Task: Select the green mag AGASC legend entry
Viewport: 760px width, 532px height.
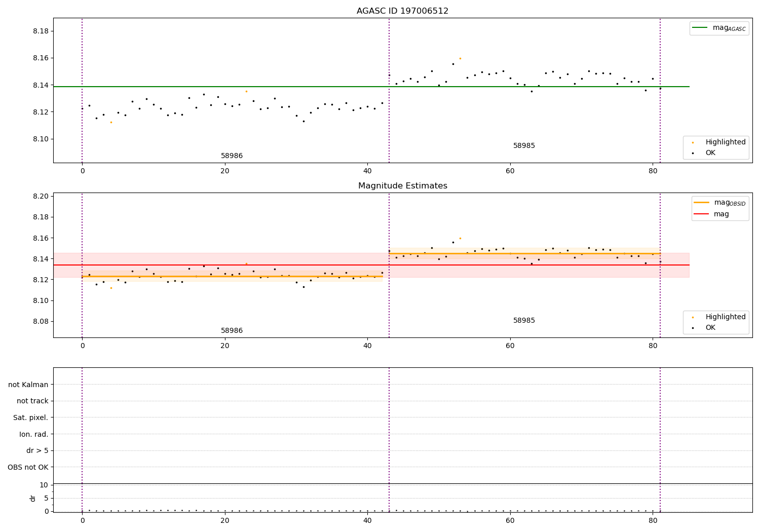Action: click(x=719, y=28)
